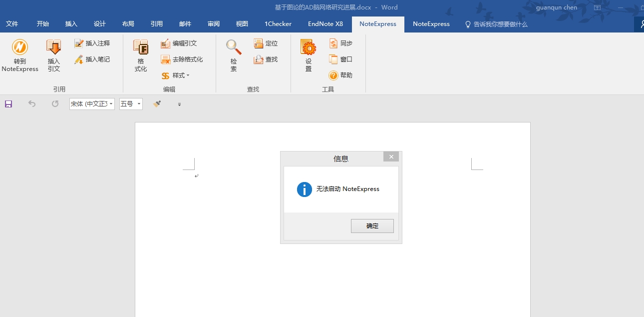Open NoteExpress 帮助

(x=340, y=75)
